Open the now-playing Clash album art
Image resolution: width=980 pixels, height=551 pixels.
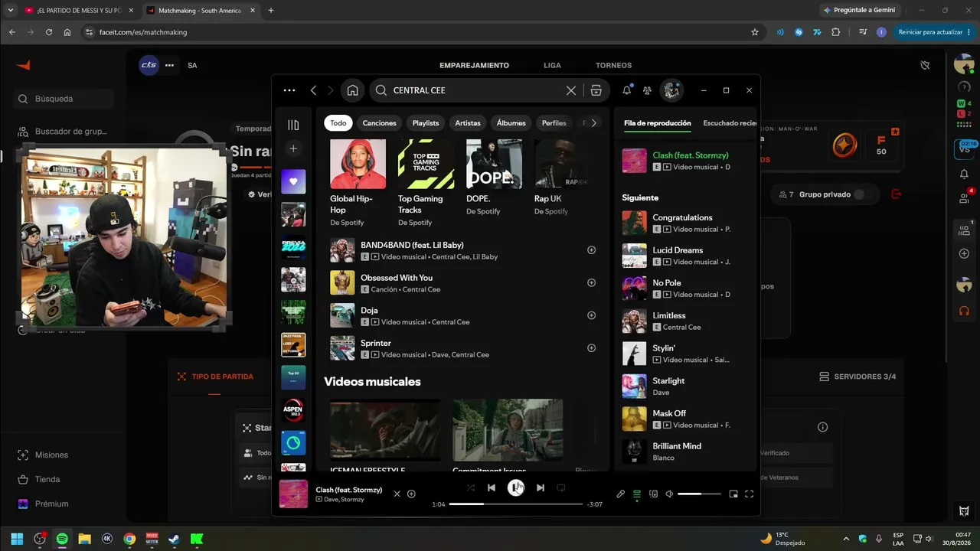pos(293,494)
